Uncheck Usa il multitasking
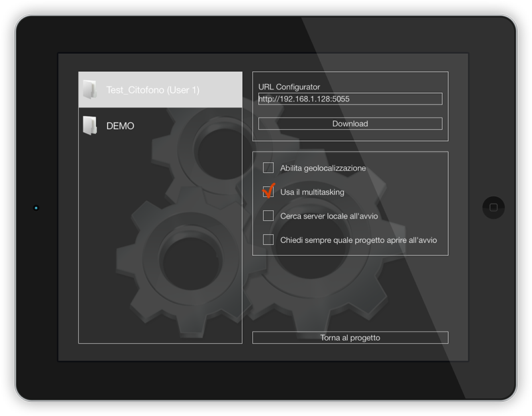Image resolution: width=532 pixels, height=416 pixels. click(x=269, y=191)
